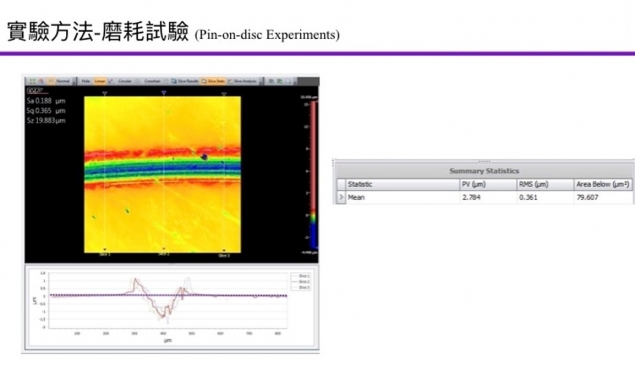
Task: Click the Hide slices button
Action: click(x=85, y=81)
